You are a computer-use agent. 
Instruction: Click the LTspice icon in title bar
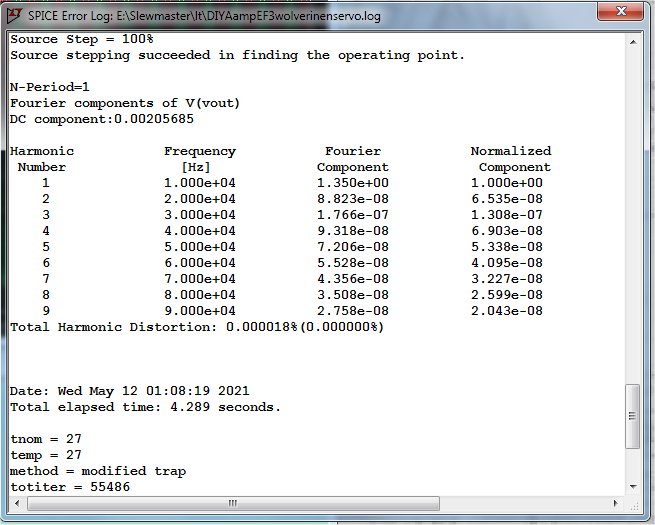pyautogui.click(x=14, y=16)
